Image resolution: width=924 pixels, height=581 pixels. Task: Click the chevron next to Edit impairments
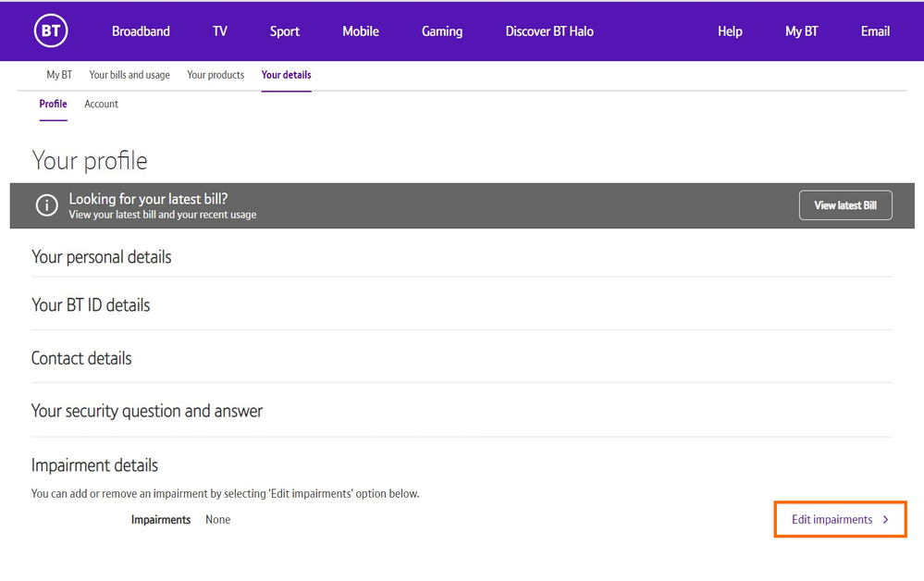tap(885, 520)
